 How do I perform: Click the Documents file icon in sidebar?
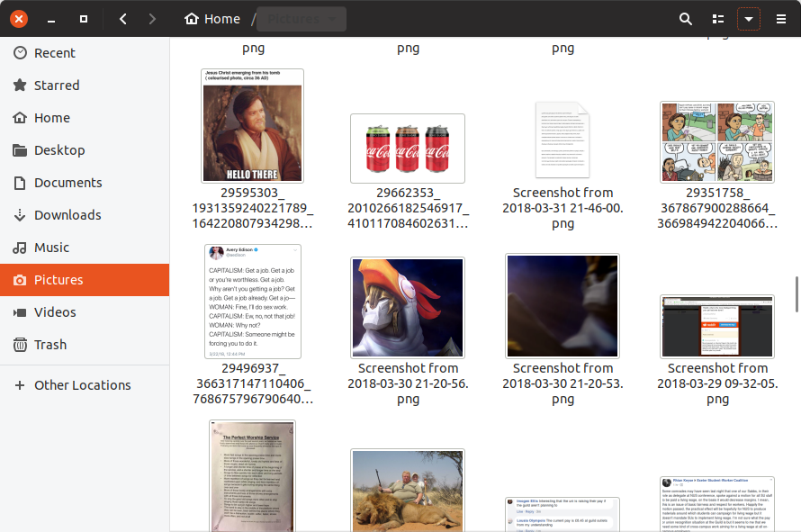[20, 183]
